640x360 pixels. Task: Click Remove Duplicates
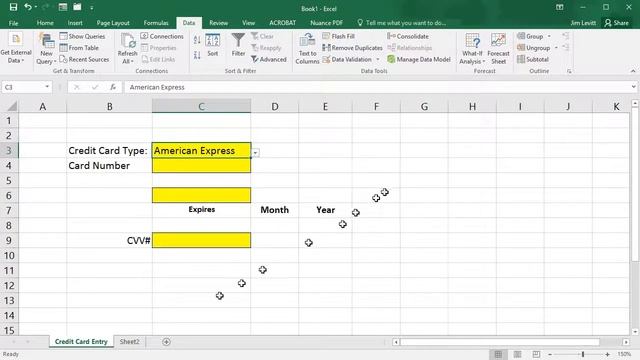(353, 48)
